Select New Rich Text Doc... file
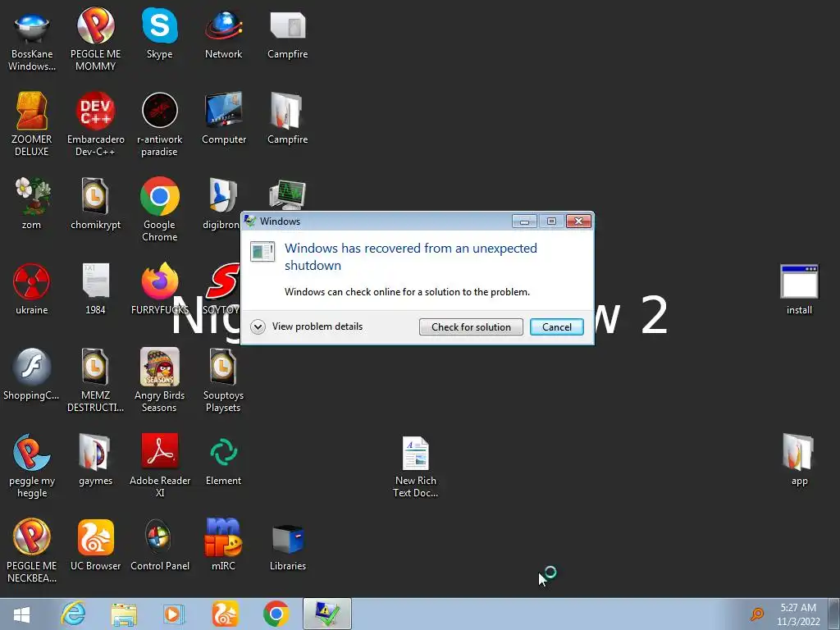 click(416, 467)
